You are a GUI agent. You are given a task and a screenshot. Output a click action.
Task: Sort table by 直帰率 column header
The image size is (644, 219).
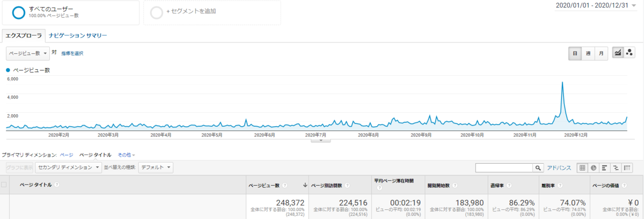(496, 185)
